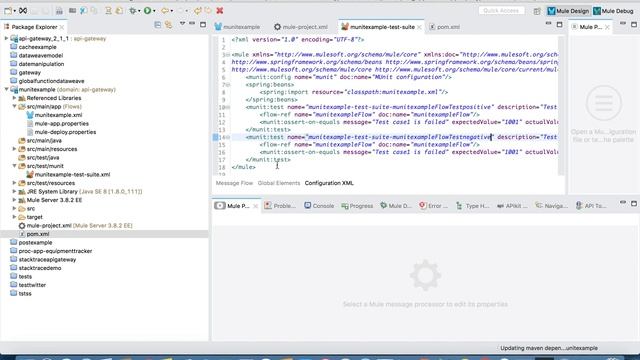Close the munitexample-test-suite editor tab
The height and width of the screenshot is (360, 640).
[x=419, y=27]
